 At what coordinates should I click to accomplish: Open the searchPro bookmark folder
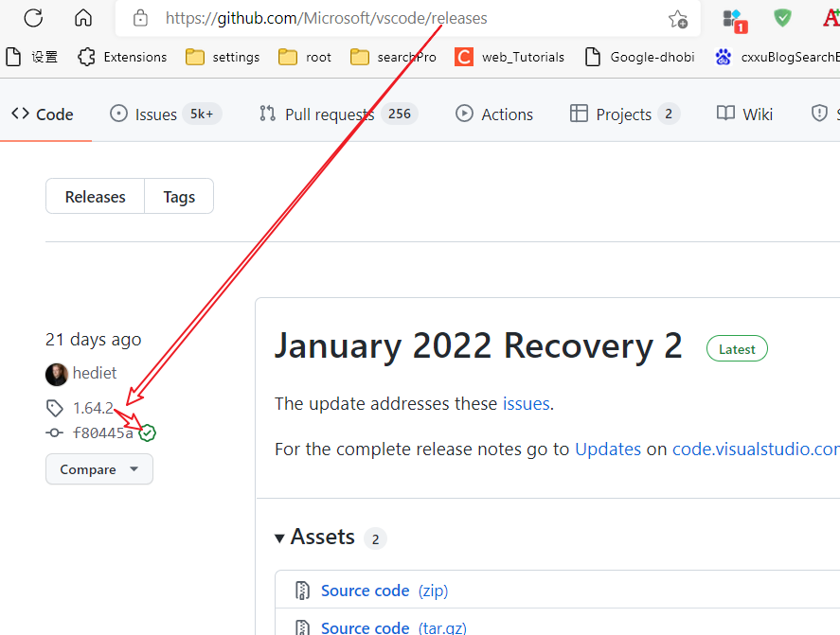tap(393, 57)
